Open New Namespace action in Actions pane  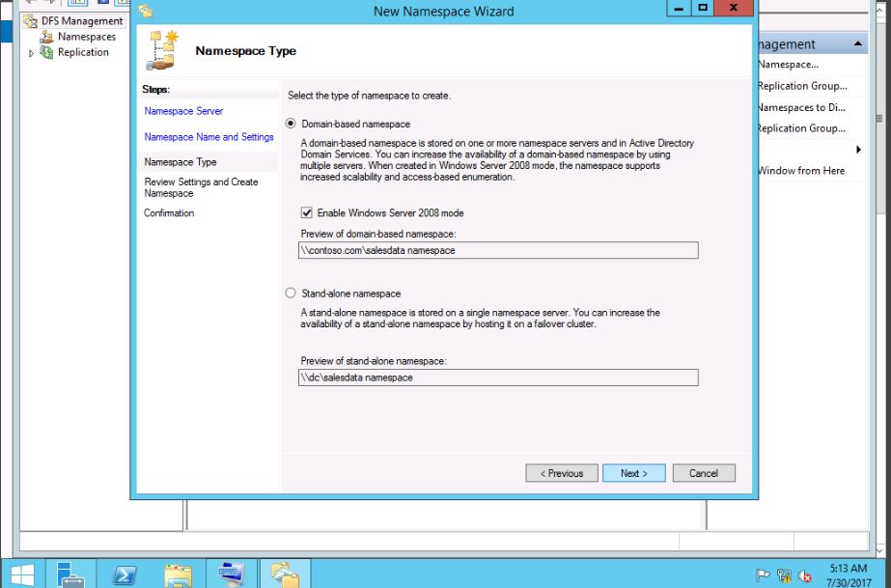point(788,64)
